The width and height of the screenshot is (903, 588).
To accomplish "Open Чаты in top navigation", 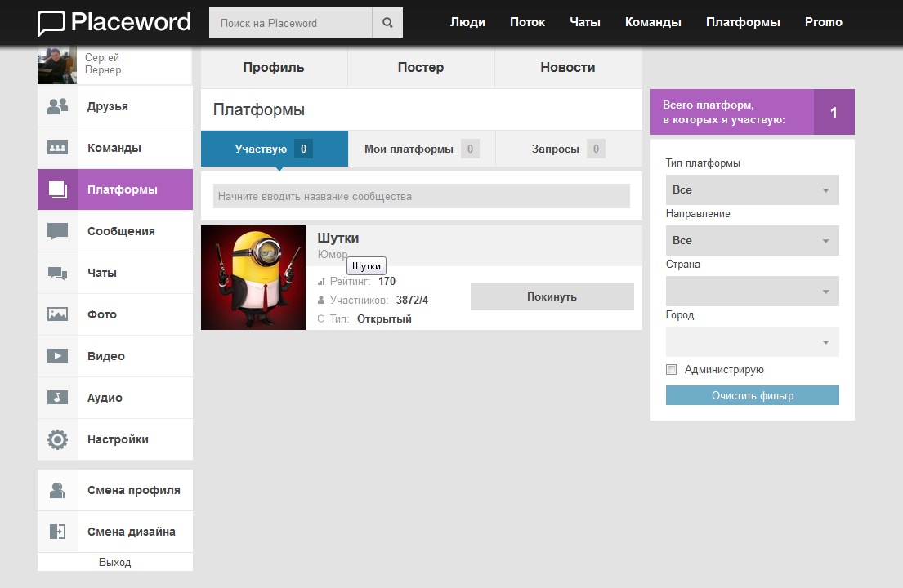I will click(x=585, y=22).
